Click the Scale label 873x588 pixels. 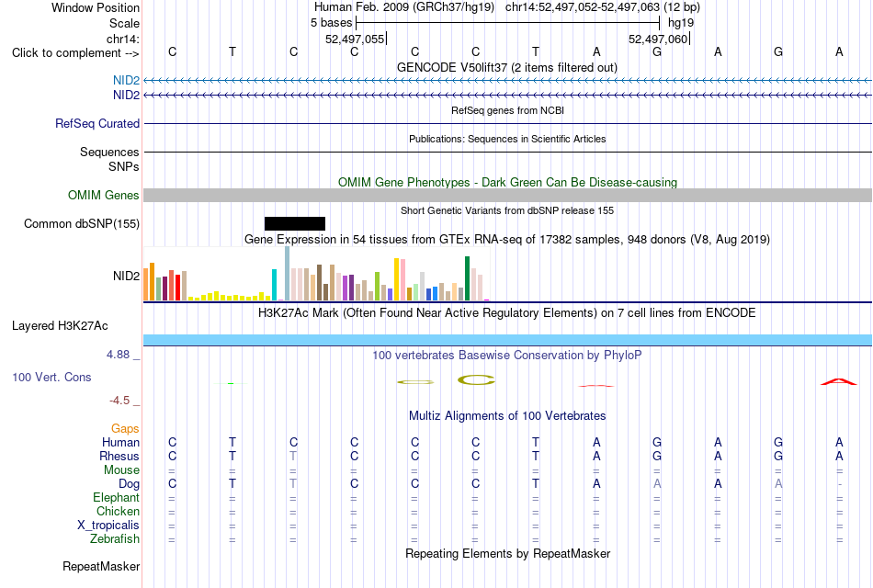pyautogui.click(x=125, y=23)
